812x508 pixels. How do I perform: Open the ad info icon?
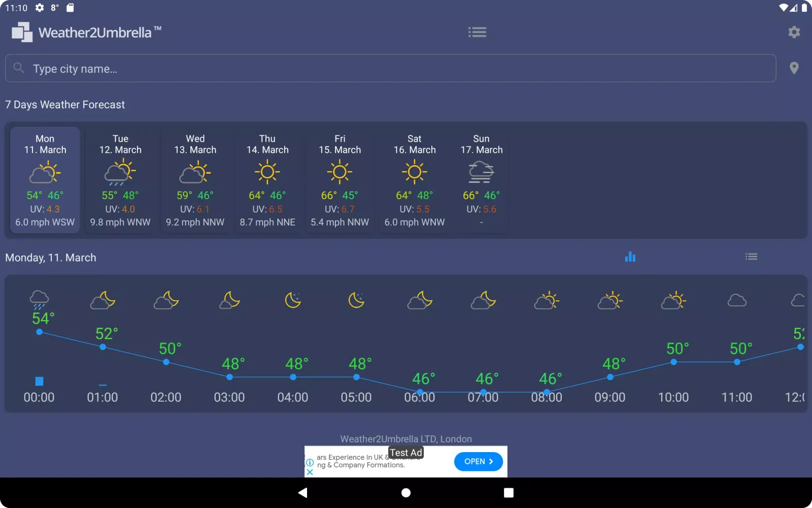310,462
